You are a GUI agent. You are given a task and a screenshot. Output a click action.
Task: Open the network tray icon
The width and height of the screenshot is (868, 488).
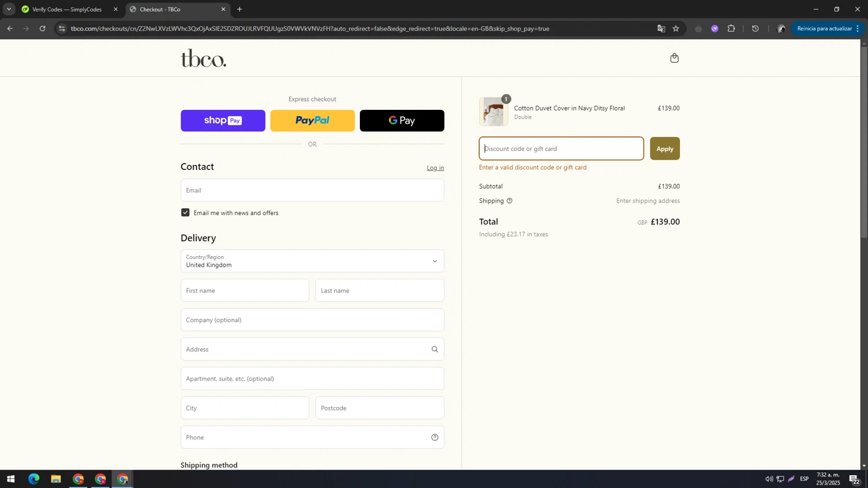click(780, 479)
